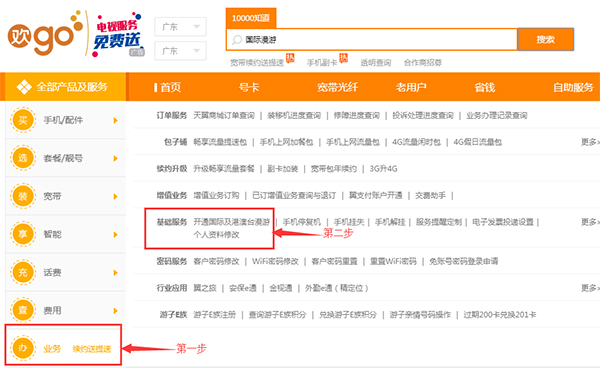Click the 充 icon for 话费
The image size is (600, 372).
point(23,272)
